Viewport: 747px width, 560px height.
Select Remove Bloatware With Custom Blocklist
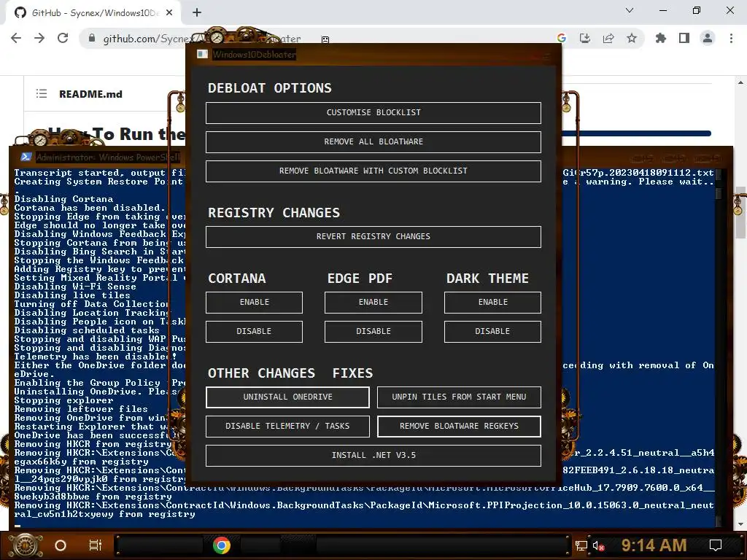click(373, 171)
